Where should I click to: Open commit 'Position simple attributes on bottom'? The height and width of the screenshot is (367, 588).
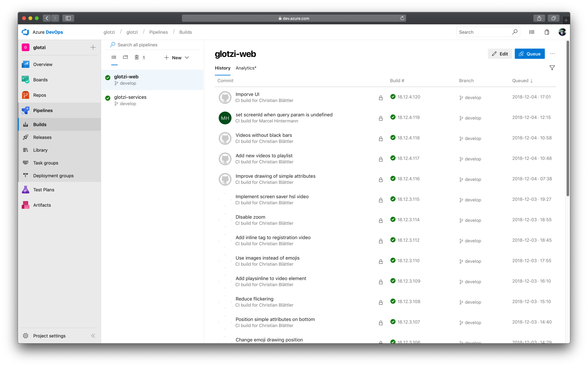275,319
